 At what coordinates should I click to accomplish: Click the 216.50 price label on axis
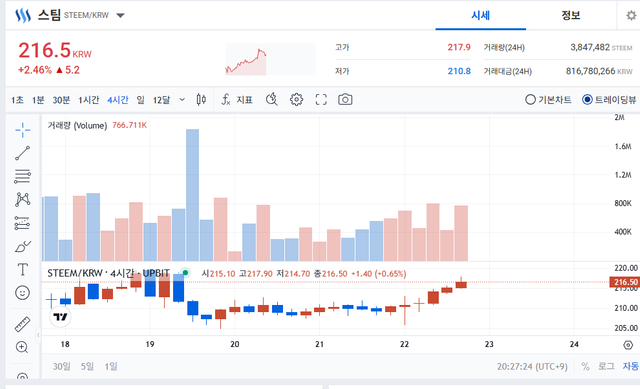(x=624, y=282)
